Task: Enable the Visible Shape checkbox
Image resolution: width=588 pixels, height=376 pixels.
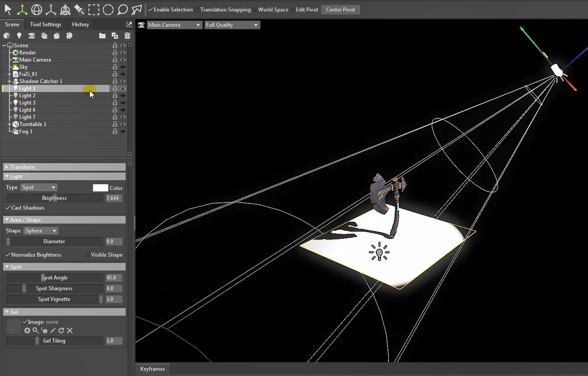Action: (87, 255)
